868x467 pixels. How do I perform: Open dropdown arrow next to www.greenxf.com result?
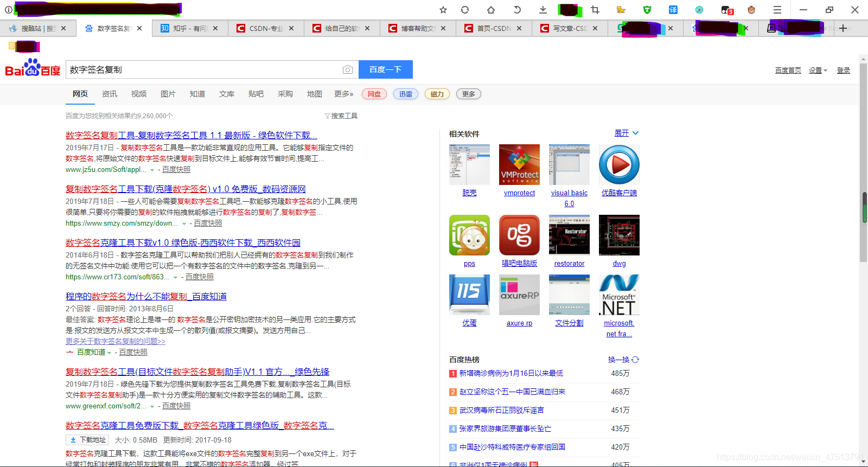point(152,407)
